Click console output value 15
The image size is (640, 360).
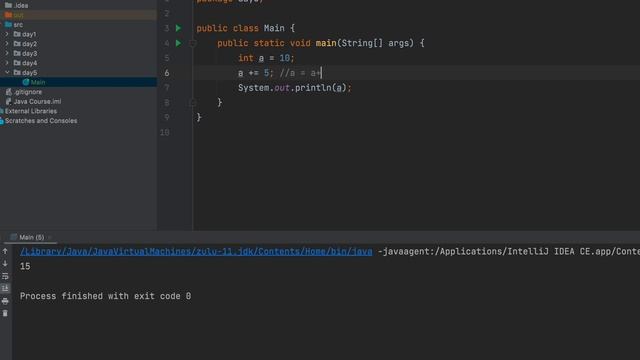25,266
